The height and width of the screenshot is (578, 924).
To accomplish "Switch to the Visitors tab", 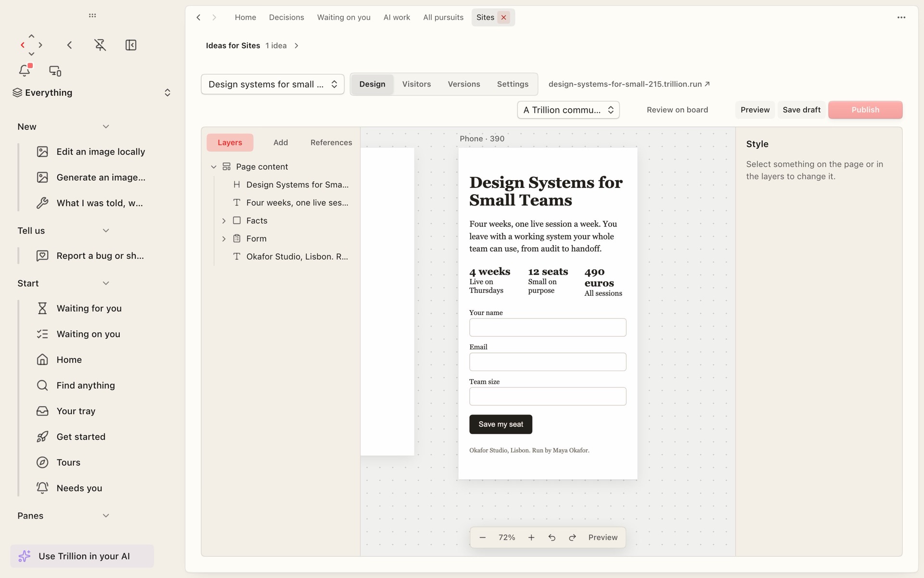I will [x=416, y=84].
